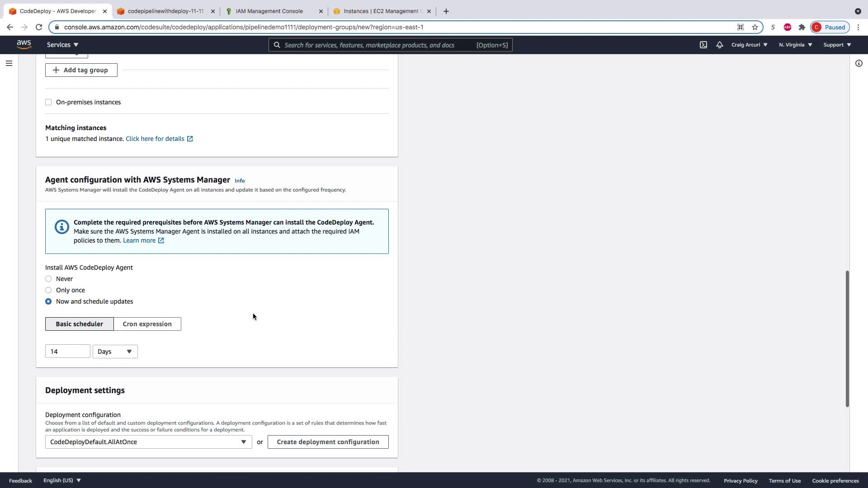
Task: Open the info panel icon at right
Action: pyautogui.click(x=859, y=63)
